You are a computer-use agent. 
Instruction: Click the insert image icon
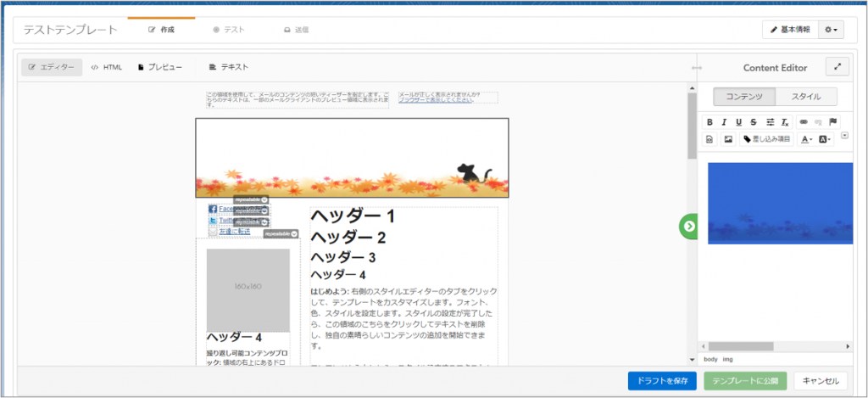(727, 139)
